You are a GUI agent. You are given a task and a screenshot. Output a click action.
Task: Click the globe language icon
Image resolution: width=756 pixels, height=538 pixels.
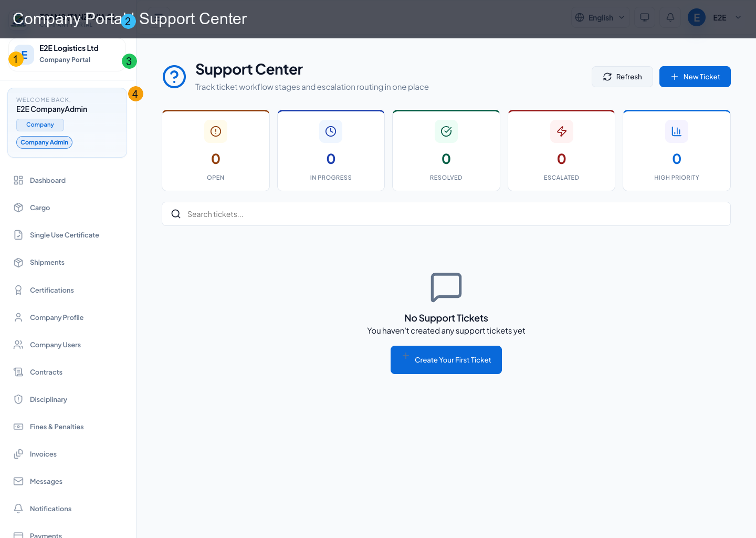click(x=580, y=17)
